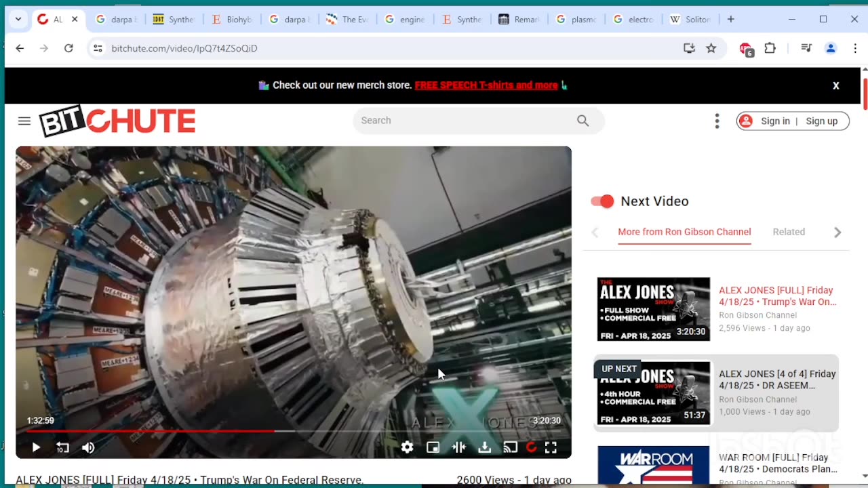Switch to the Biohyb tab
This screenshot has width=868, height=488.
[x=233, y=19]
